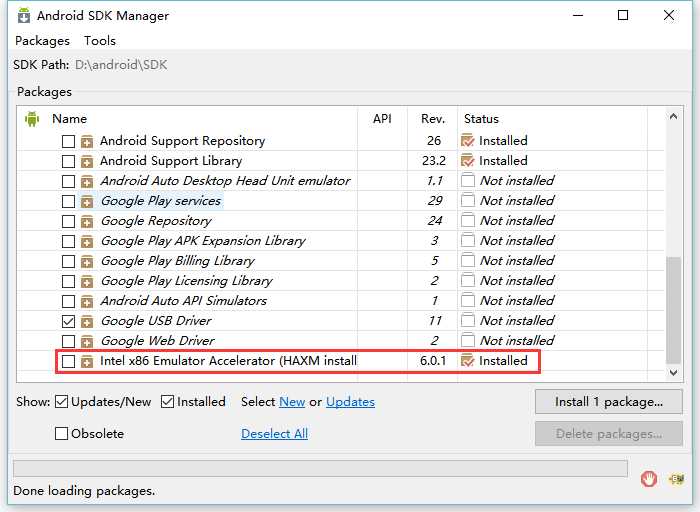Click revision 6.0.1 of the Intel HAXM row
Screen dimensions: 700x512
[x=433, y=361]
